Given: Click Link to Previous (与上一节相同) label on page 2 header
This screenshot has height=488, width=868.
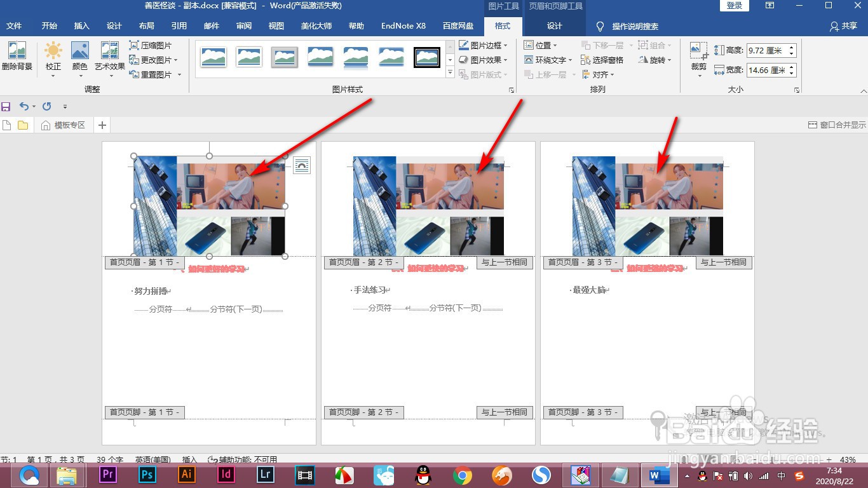Looking at the screenshot, I should [x=505, y=262].
